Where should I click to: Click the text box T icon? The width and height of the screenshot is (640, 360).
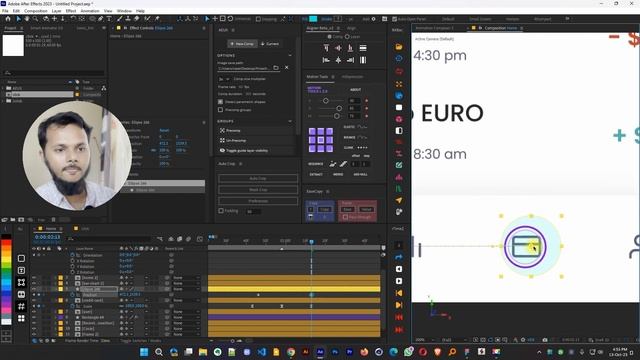tap(21, 270)
